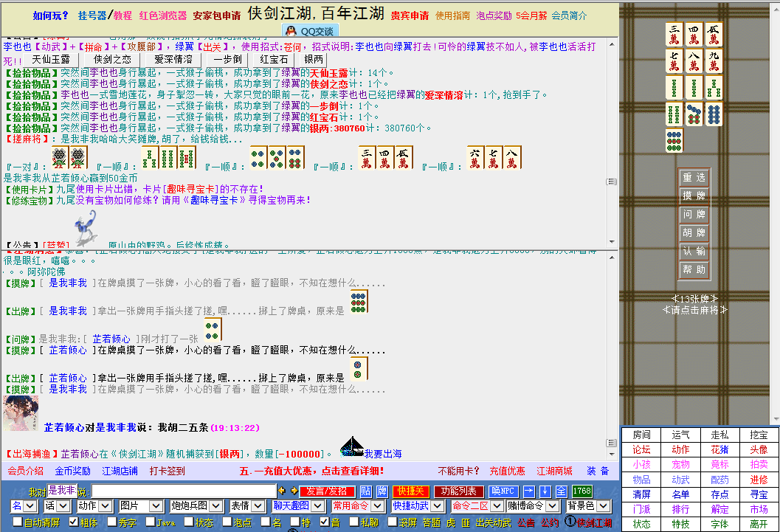The width and height of the screenshot is (780, 532).
Task: Select the 八萬 tile in your hand
Action: [x=694, y=61]
